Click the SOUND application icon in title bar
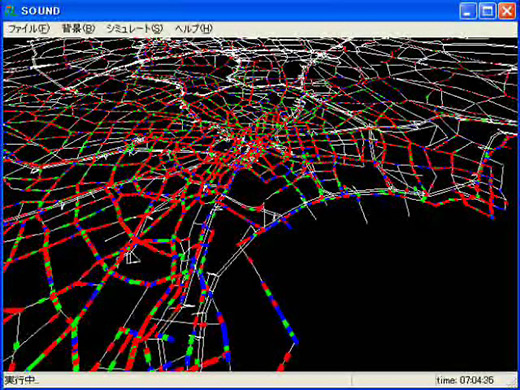This screenshot has width=520, height=390. (x=11, y=11)
